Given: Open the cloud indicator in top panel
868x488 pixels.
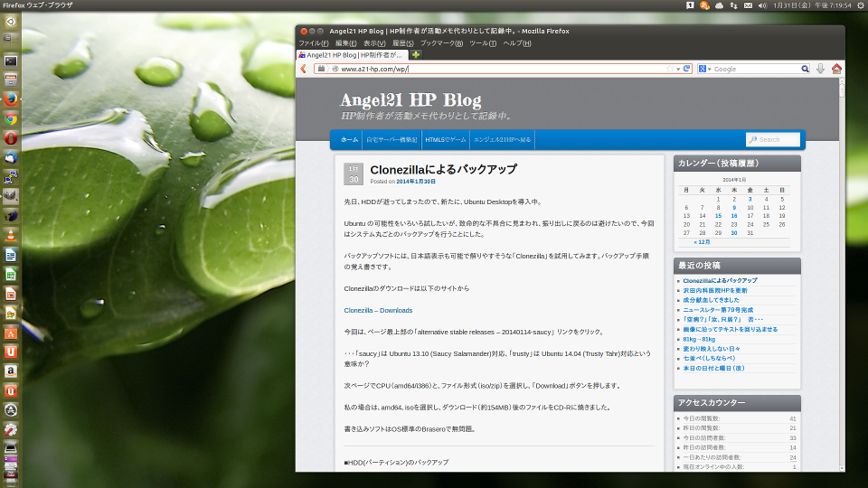Looking at the screenshot, I should [x=719, y=5].
